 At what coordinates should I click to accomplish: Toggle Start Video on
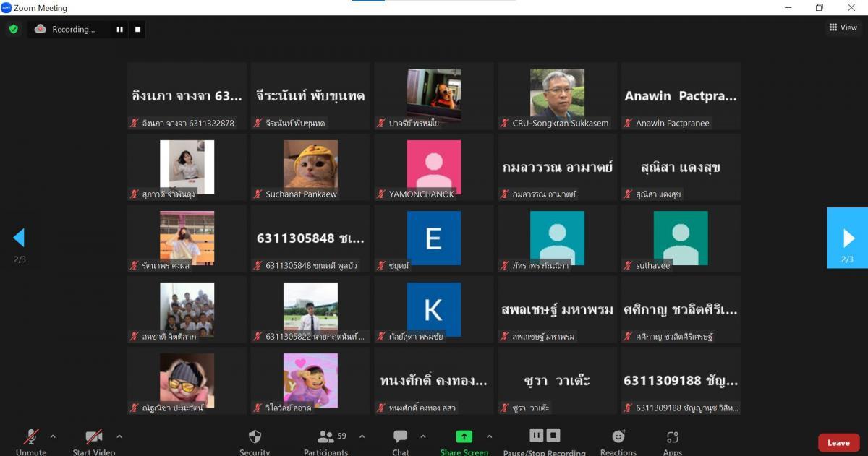click(x=94, y=437)
